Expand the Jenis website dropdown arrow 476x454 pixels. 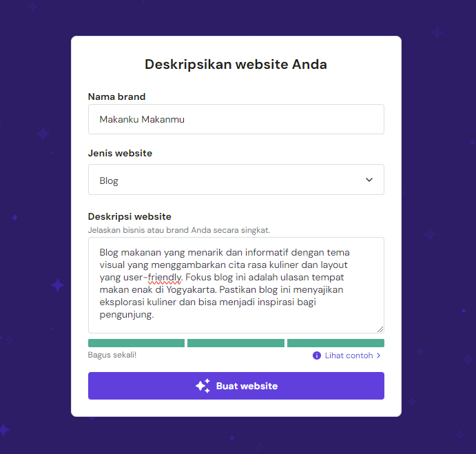[369, 180]
